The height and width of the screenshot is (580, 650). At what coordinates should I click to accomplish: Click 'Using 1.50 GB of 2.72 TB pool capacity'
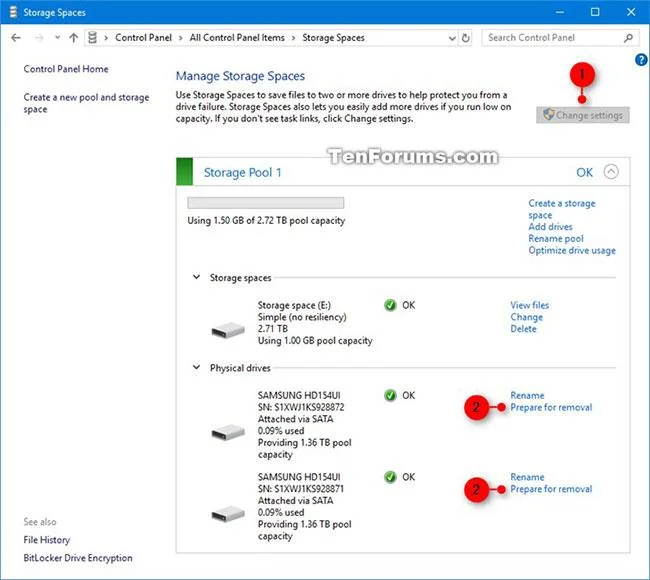(x=266, y=221)
